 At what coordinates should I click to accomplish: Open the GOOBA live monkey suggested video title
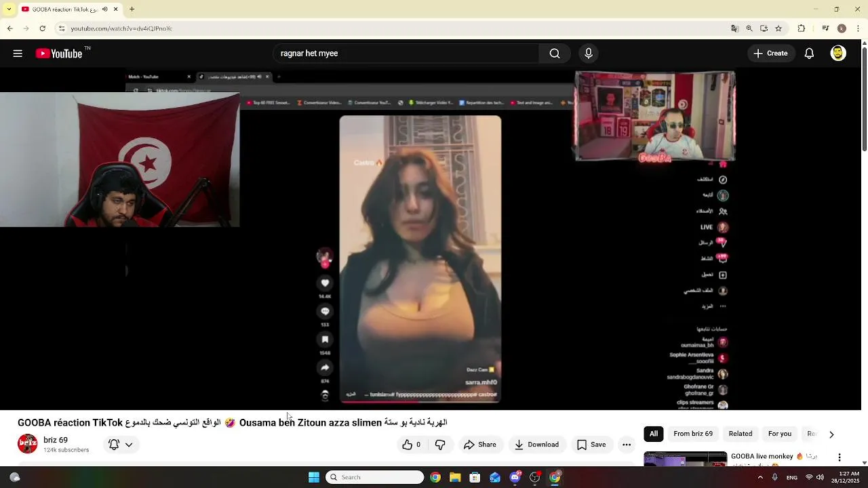pos(774,457)
